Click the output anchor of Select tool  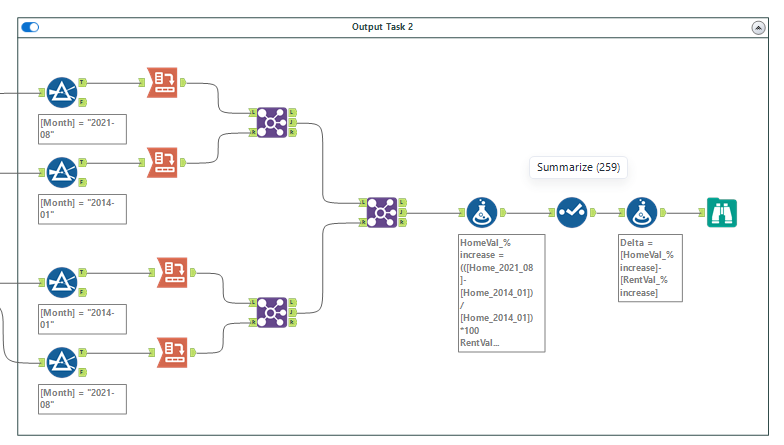click(592, 212)
